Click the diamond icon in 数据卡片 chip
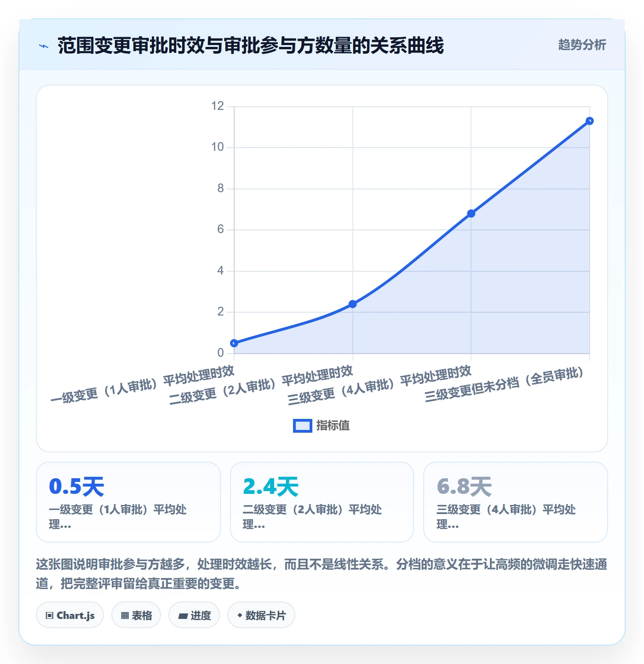Viewport: 644px width, 664px height. point(240,615)
